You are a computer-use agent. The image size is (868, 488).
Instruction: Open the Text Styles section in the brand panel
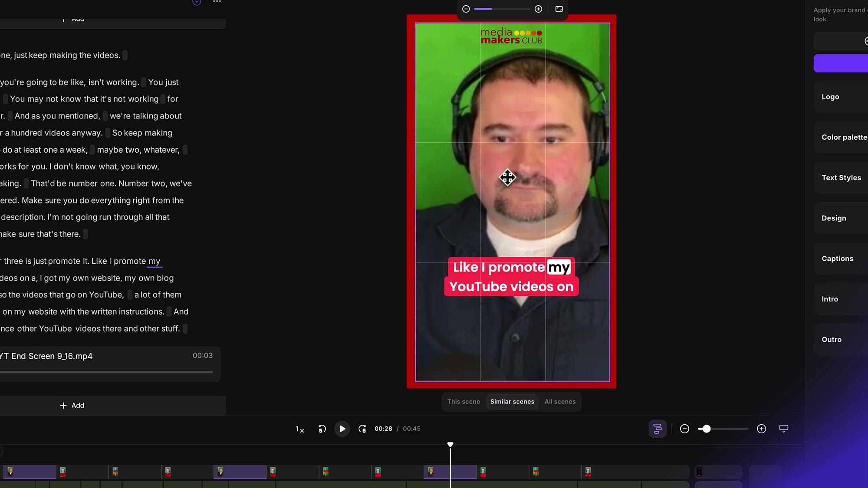point(841,177)
